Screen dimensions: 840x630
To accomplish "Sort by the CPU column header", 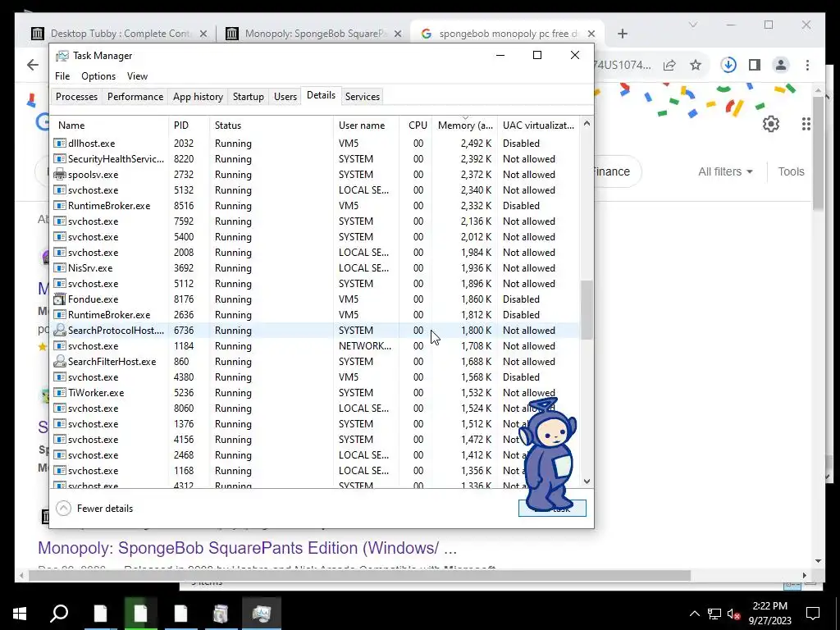I will [418, 126].
